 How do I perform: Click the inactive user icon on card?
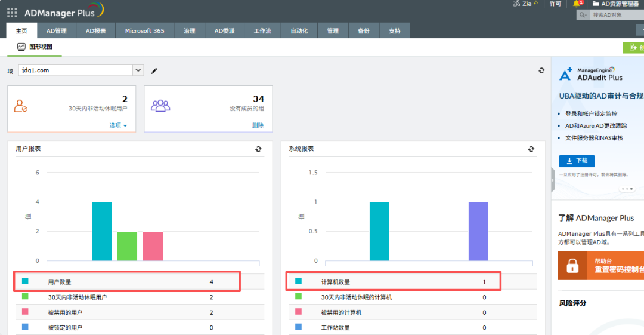[20, 106]
